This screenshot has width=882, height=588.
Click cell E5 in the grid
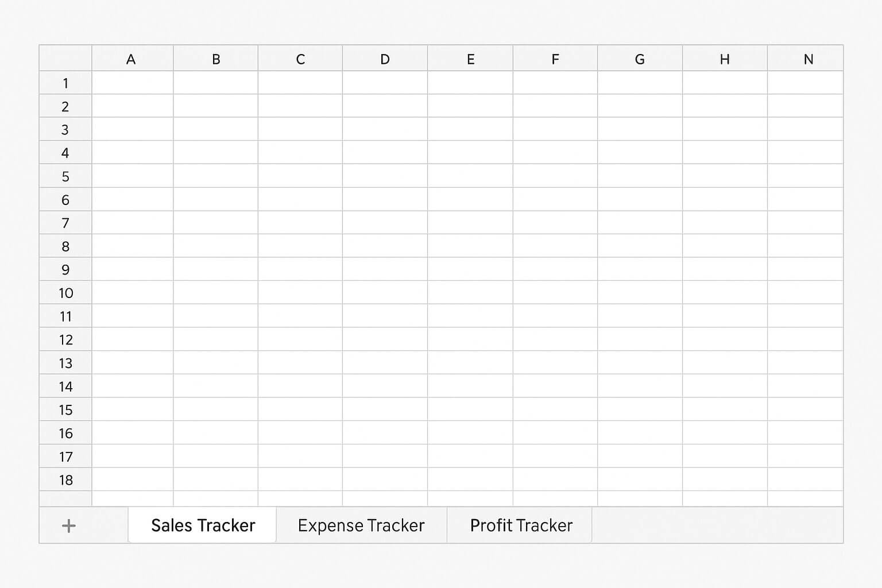point(470,176)
